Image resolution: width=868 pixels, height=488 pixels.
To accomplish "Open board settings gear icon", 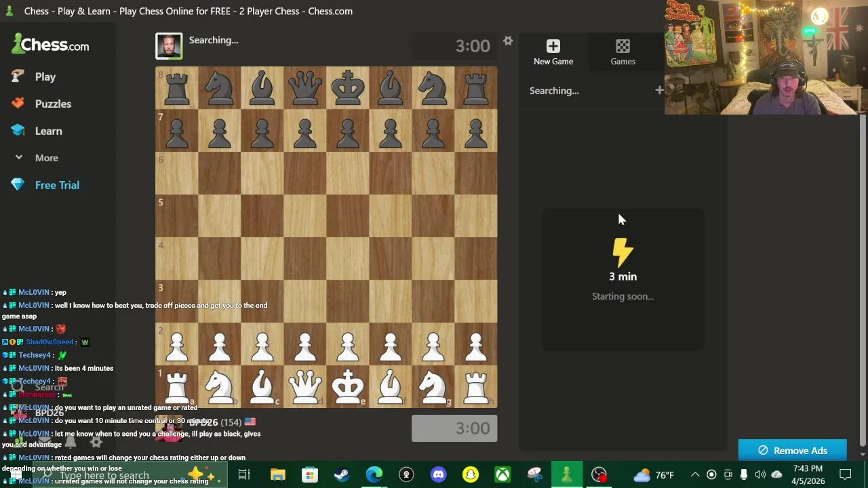I will (x=508, y=41).
